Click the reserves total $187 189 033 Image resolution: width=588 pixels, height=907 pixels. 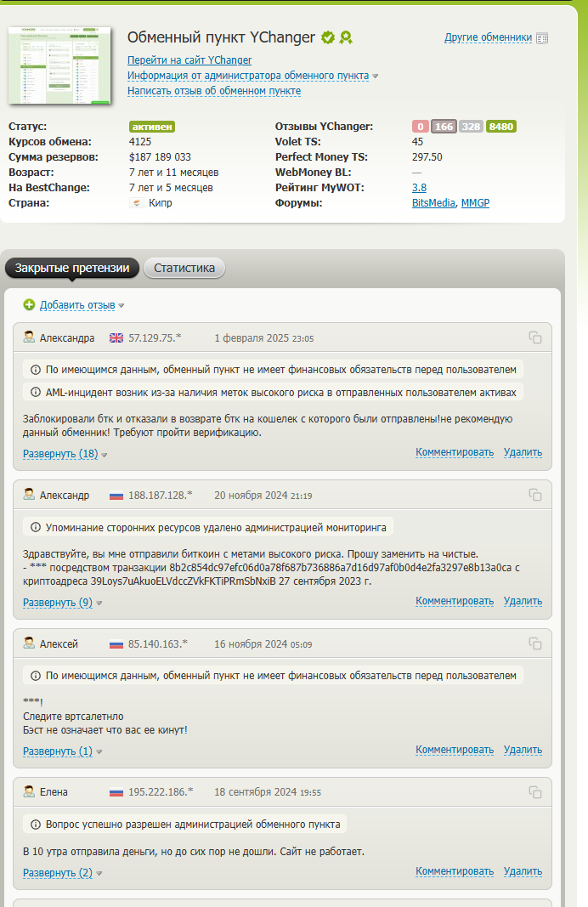point(160,157)
